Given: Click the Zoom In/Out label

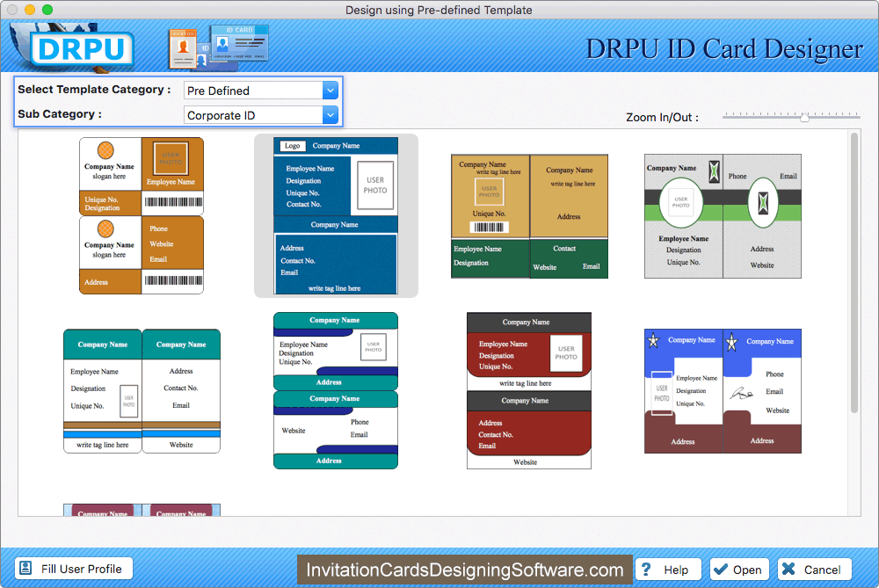Looking at the screenshot, I should click(x=662, y=117).
